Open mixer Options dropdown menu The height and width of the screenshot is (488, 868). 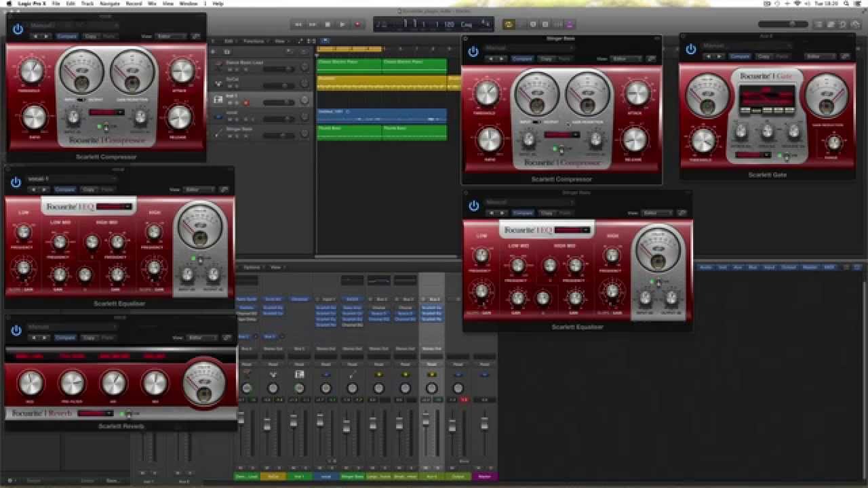pos(252,268)
